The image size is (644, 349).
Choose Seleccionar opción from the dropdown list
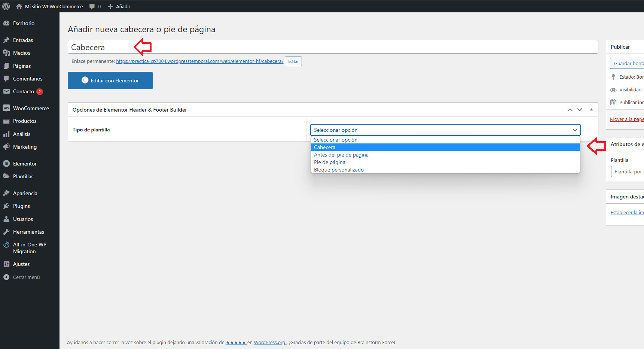(445, 140)
